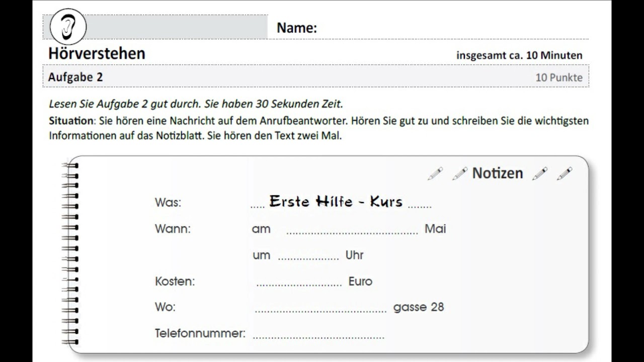Click the 'Notizen' title
This screenshot has width=644, height=362.
[498, 173]
